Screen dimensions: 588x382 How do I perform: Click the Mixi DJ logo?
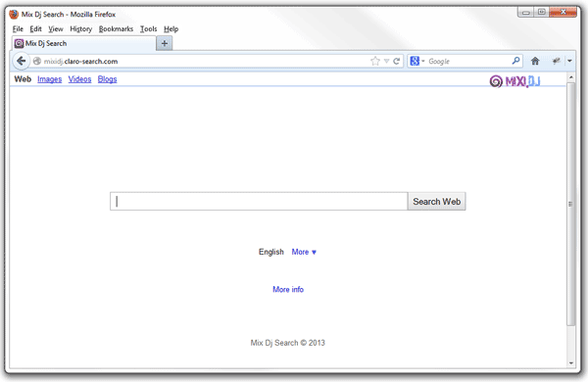click(x=514, y=81)
